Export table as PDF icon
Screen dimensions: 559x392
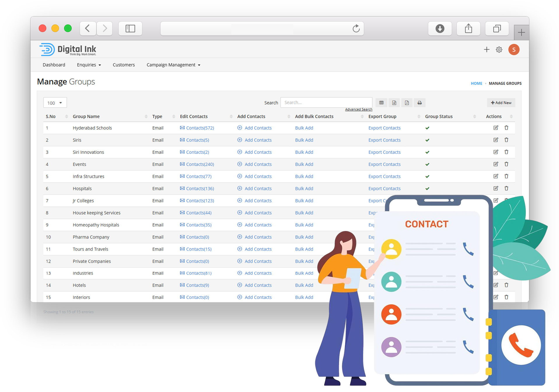click(x=407, y=103)
